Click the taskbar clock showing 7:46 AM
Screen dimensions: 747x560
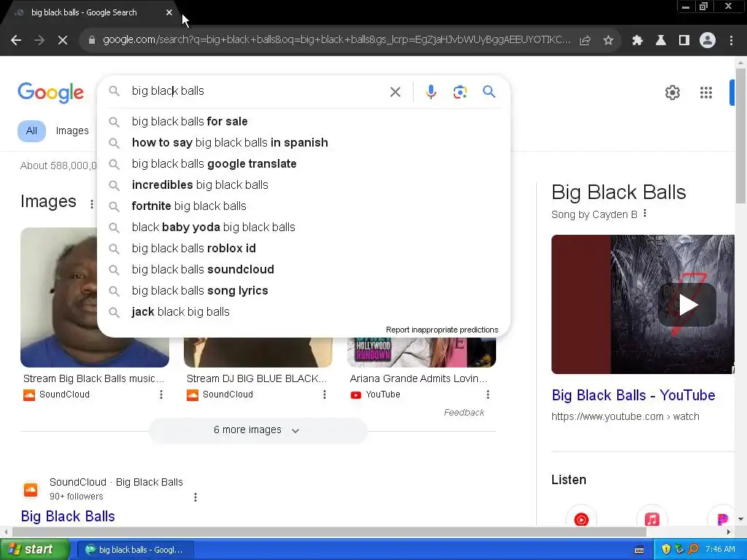[x=720, y=549]
